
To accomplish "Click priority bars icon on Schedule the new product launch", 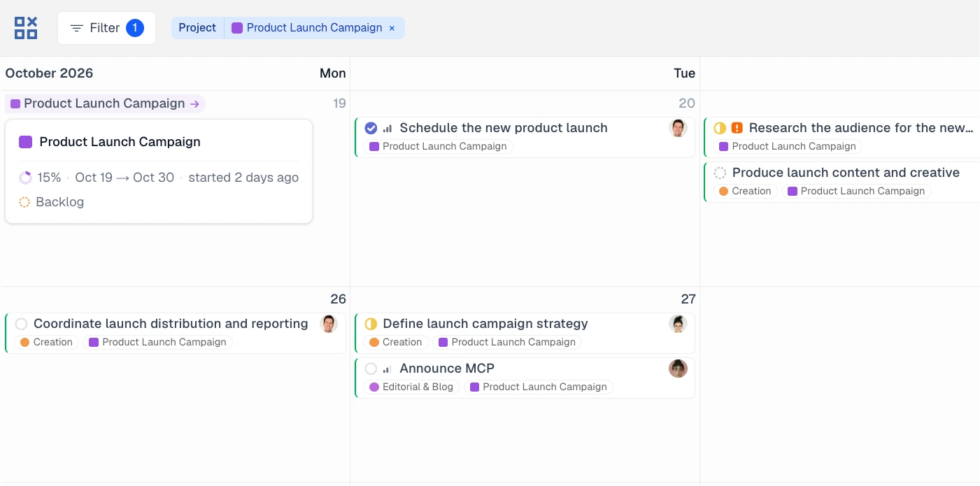I will [x=388, y=129].
